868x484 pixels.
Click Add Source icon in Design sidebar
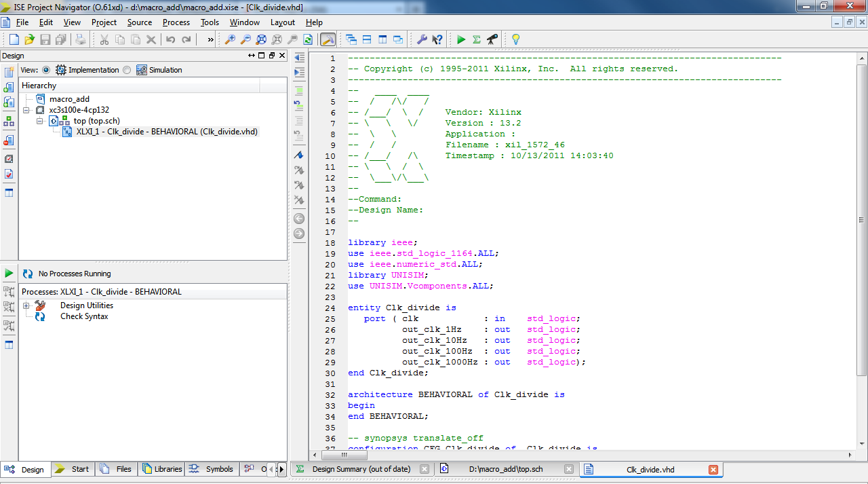click(x=9, y=87)
